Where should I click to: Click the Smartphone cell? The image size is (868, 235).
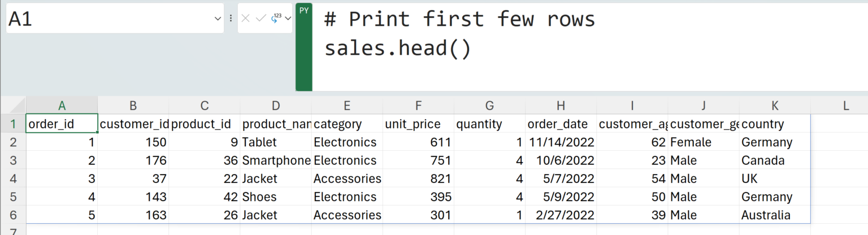(276, 160)
